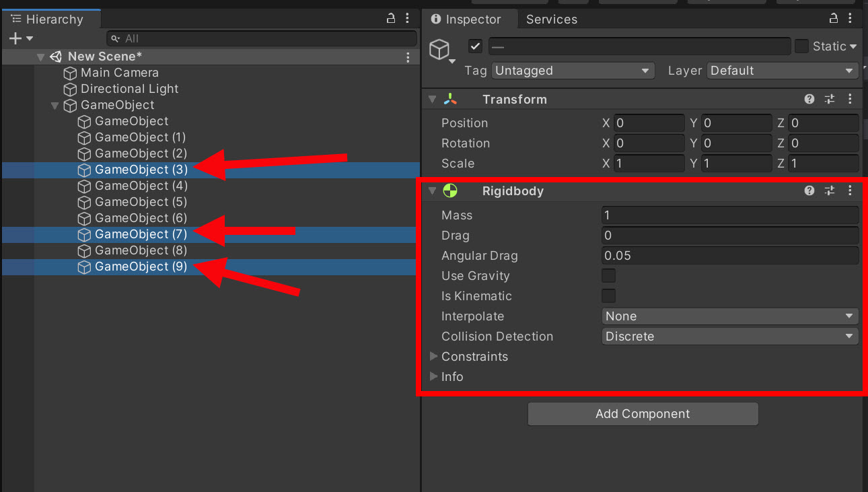Click the Unity logo next to New Scene
This screenshot has height=492, width=868.
[x=57, y=57]
